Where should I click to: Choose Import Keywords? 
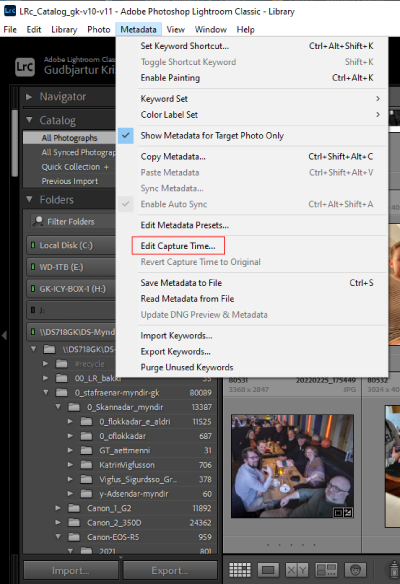[x=252, y=336]
